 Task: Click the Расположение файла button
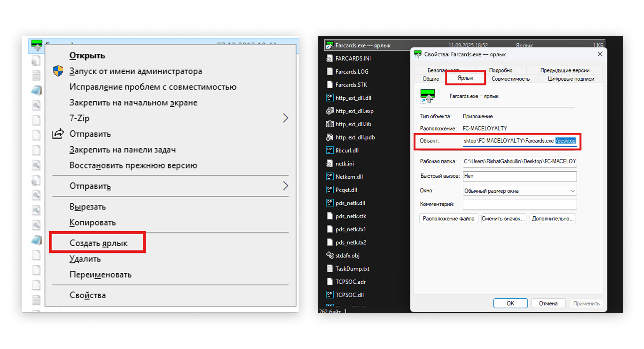pos(449,218)
